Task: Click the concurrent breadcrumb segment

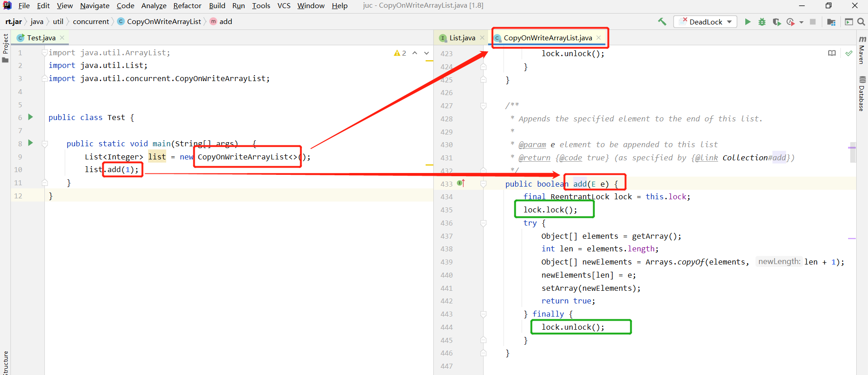Action: [x=91, y=21]
